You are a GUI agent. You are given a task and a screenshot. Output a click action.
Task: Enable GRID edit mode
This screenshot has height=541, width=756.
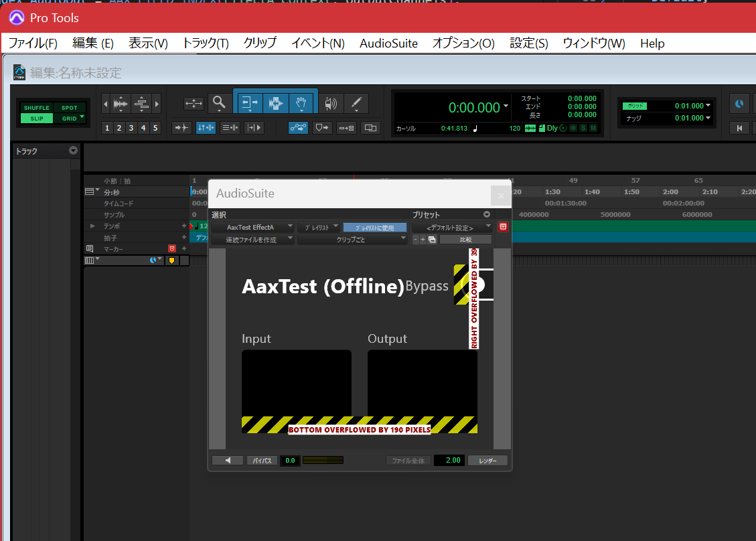click(70, 119)
